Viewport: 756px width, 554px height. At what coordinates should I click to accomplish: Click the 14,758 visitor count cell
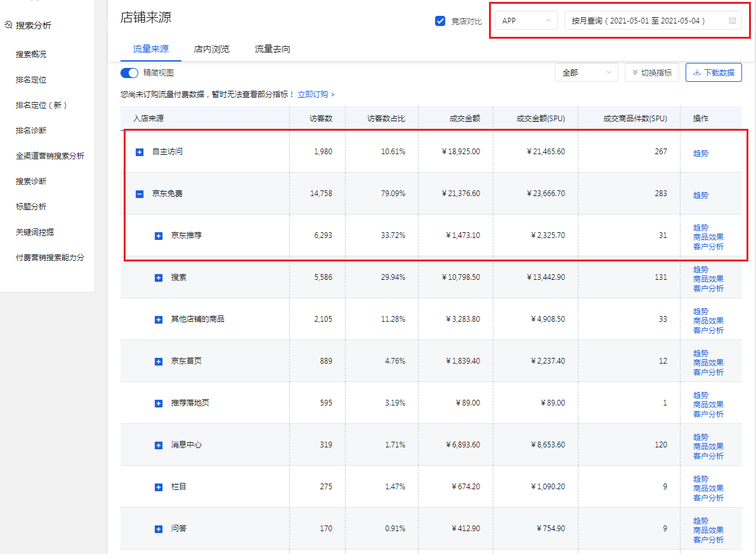coord(321,194)
